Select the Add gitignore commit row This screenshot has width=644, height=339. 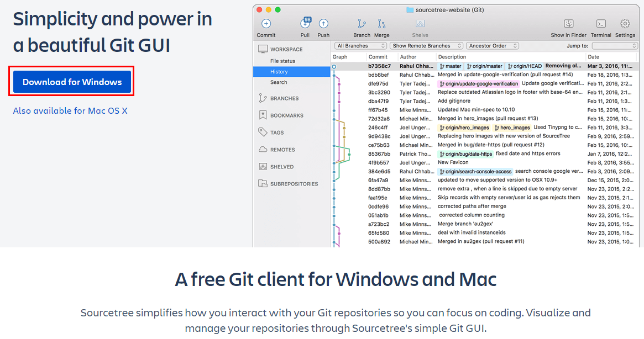[x=485, y=101]
